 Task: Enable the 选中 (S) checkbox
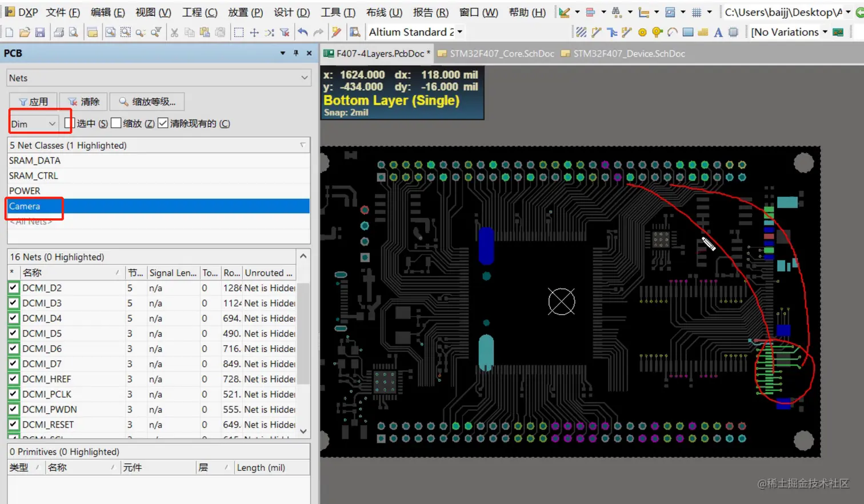tap(70, 123)
